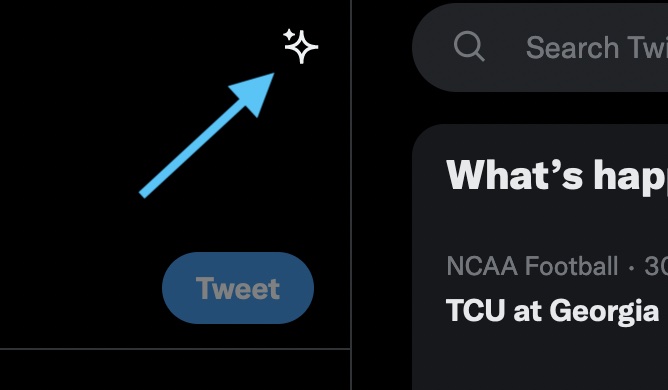Click the arrowhead of the blue arrow
Image resolution: width=668 pixels, height=390 pixels.
point(254,91)
